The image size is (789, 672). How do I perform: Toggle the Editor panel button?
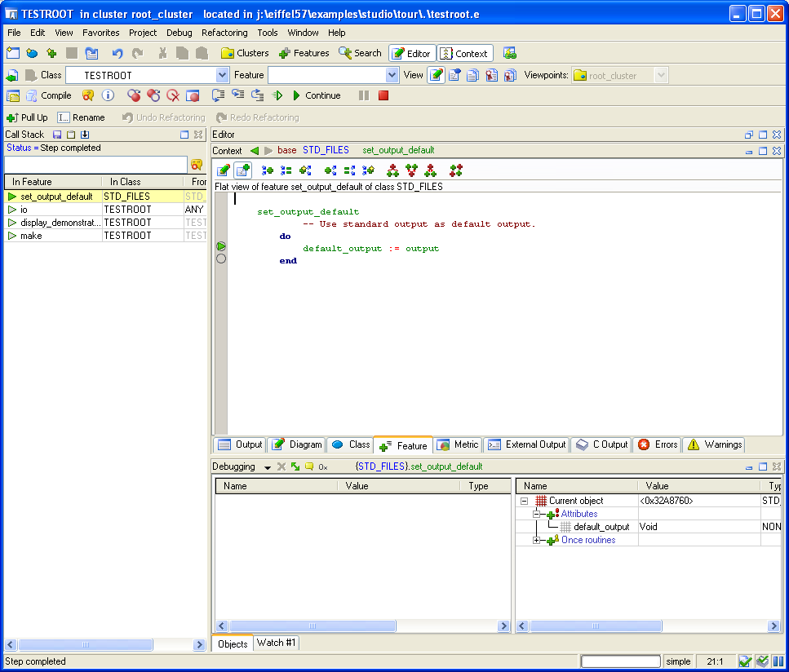[x=411, y=53]
